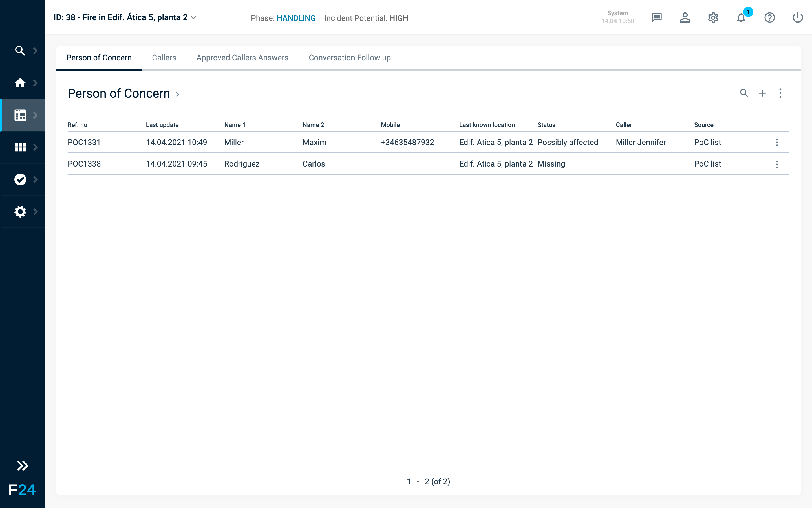Open the Person of Concern list options menu
The height and width of the screenshot is (508, 812).
[780, 93]
